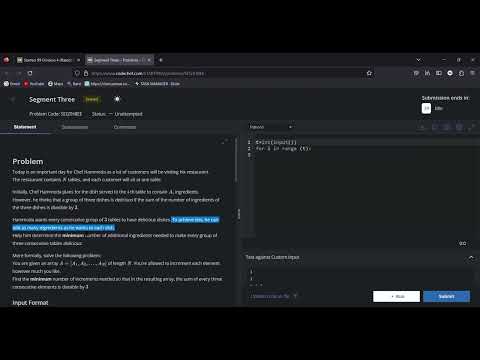Bookmark this page with star icon
Viewport: 480px width, 360px height.
(369, 73)
